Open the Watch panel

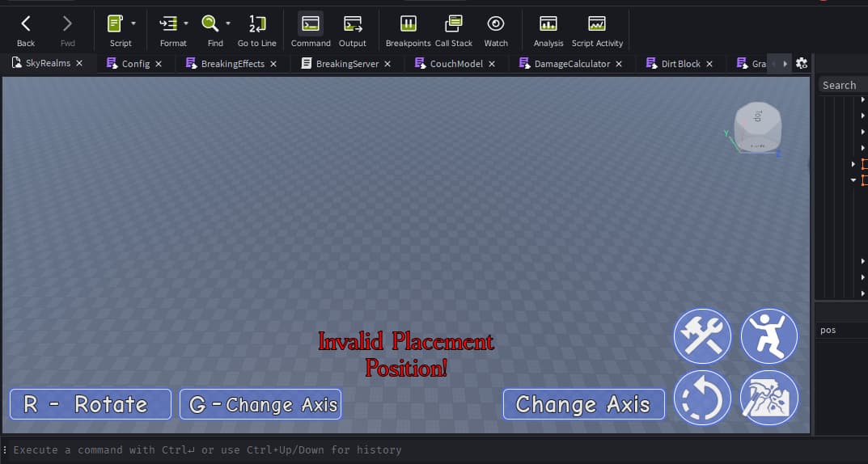point(496,31)
